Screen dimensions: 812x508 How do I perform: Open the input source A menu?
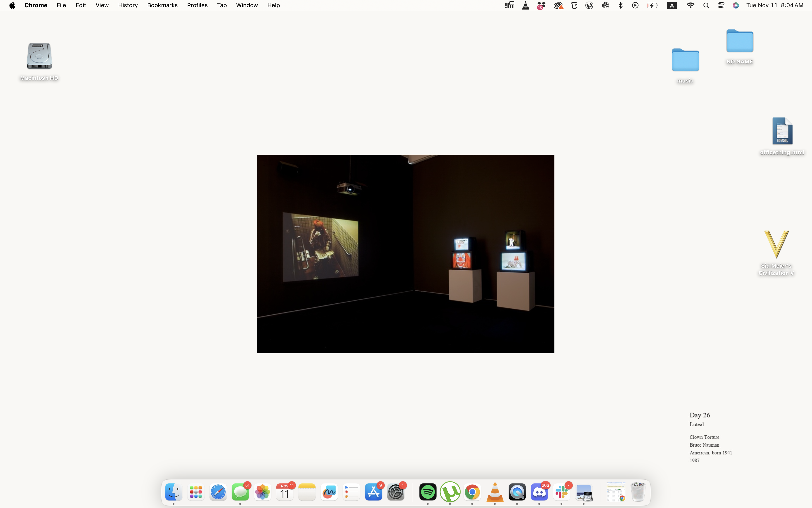pyautogui.click(x=672, y=5)
